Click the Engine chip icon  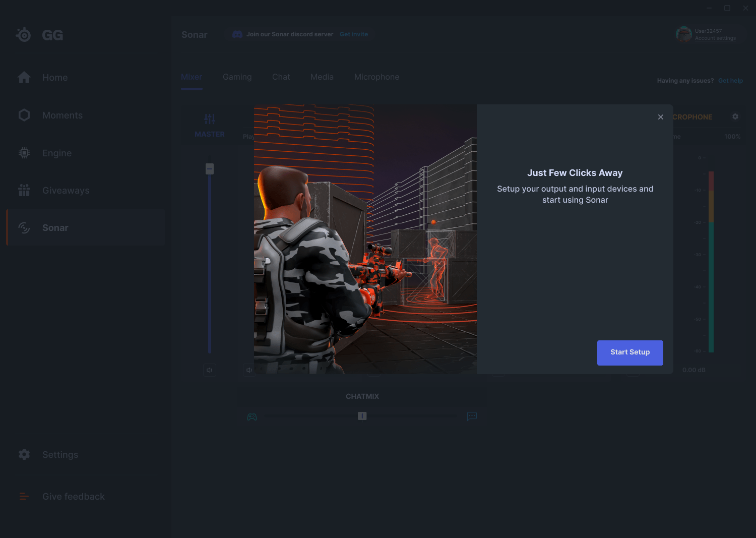click(x=24, y=153)
